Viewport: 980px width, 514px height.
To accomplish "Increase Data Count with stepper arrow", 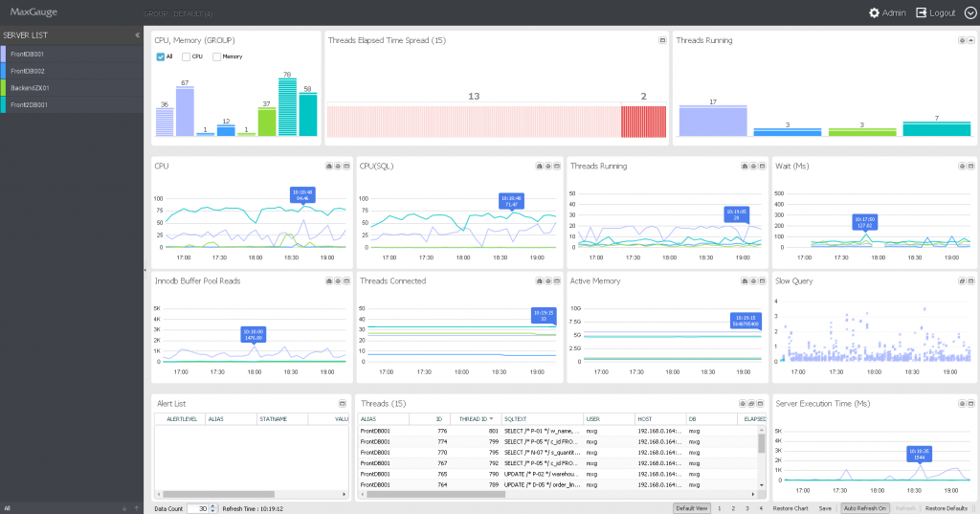I will tap(212, 506).
